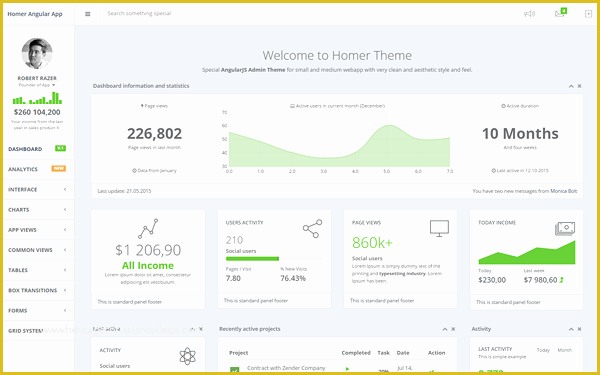Expand the Box Transitions sidebar menu
600x375 pixels.
(x=37, y=290)
